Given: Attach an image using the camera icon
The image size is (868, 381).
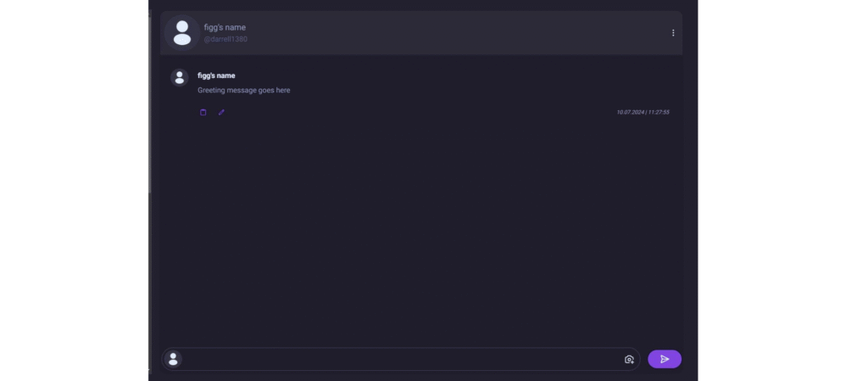Looking at the screenshot, I should pyautogui.click(x=629, y=360).
